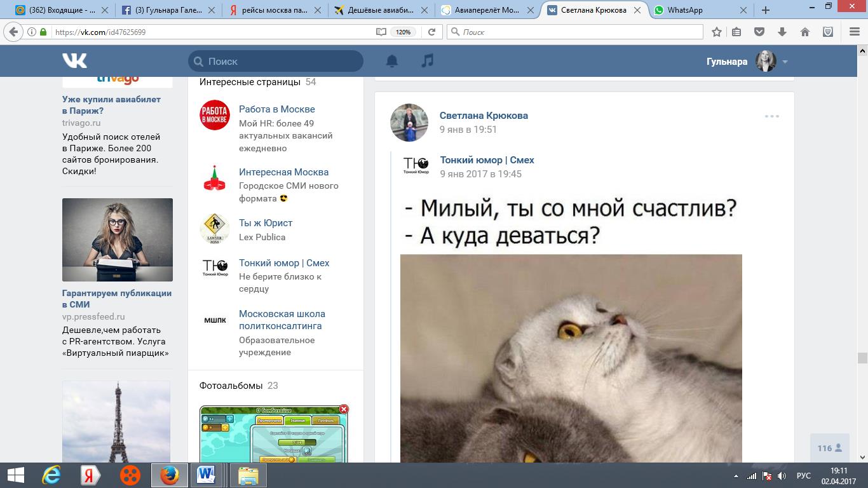
Task: Open notifications bell icon in VK header
Action: tap(392, 61)
